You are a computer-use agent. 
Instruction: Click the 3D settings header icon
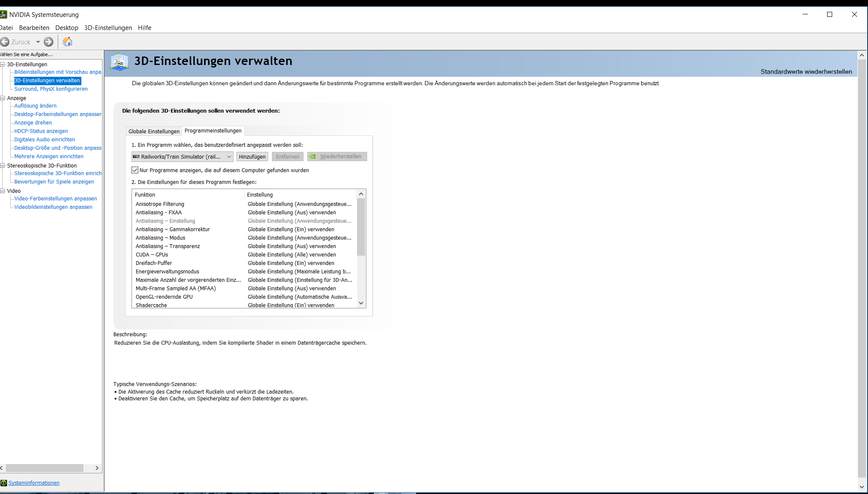point(119,62)
